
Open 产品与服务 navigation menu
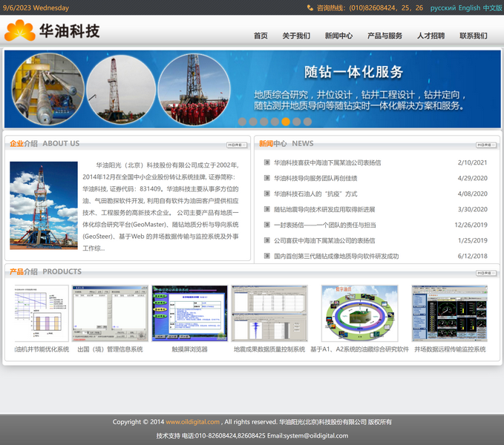click(384, 36)
